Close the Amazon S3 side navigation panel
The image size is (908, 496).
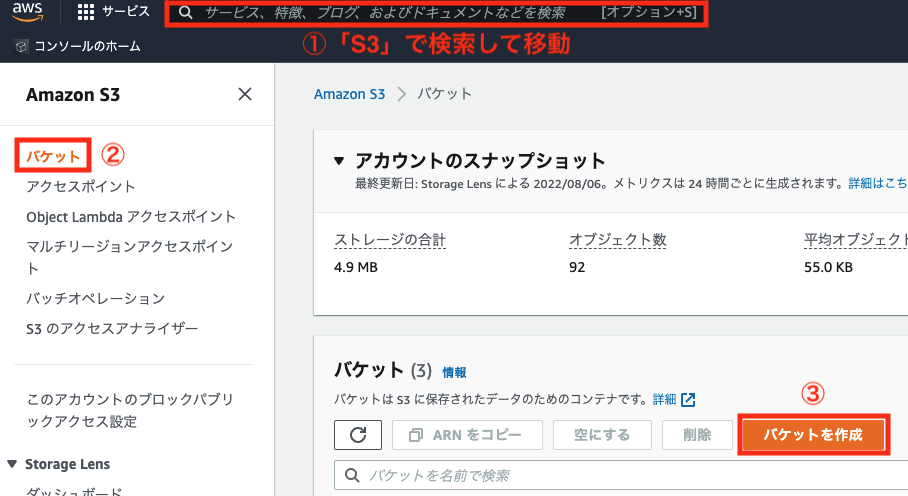coord(245,94)
